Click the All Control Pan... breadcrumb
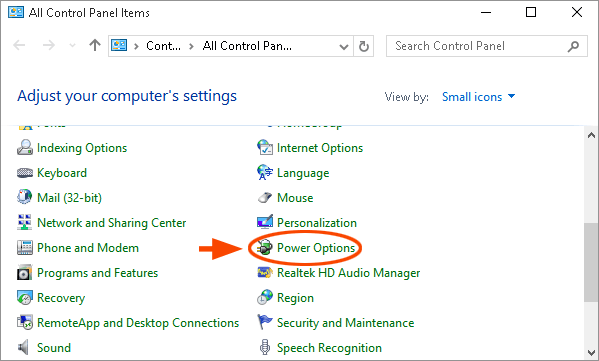Viewport: 599px width, 361px height. [247, 46]
